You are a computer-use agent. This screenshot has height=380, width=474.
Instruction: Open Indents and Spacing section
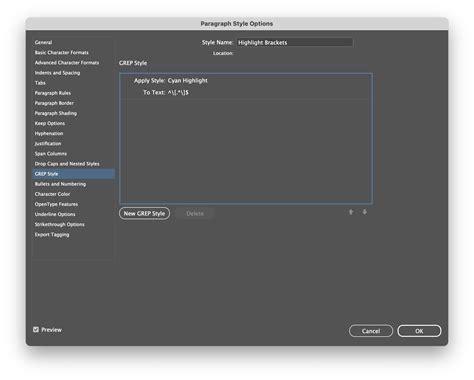[x=57, y=73]
